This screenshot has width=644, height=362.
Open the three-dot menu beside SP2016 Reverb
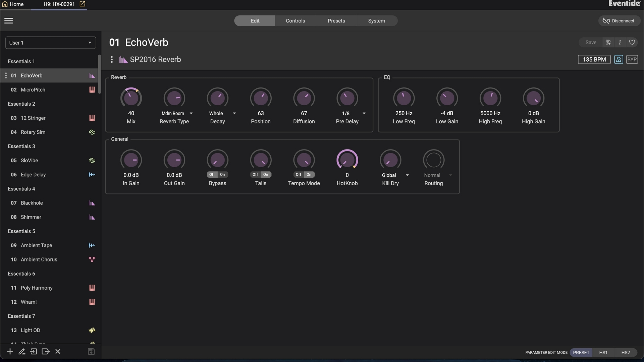112,60
